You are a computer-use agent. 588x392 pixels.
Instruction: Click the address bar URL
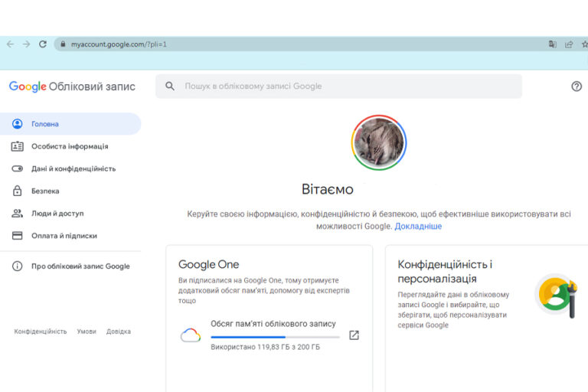(x=119, y=44)
